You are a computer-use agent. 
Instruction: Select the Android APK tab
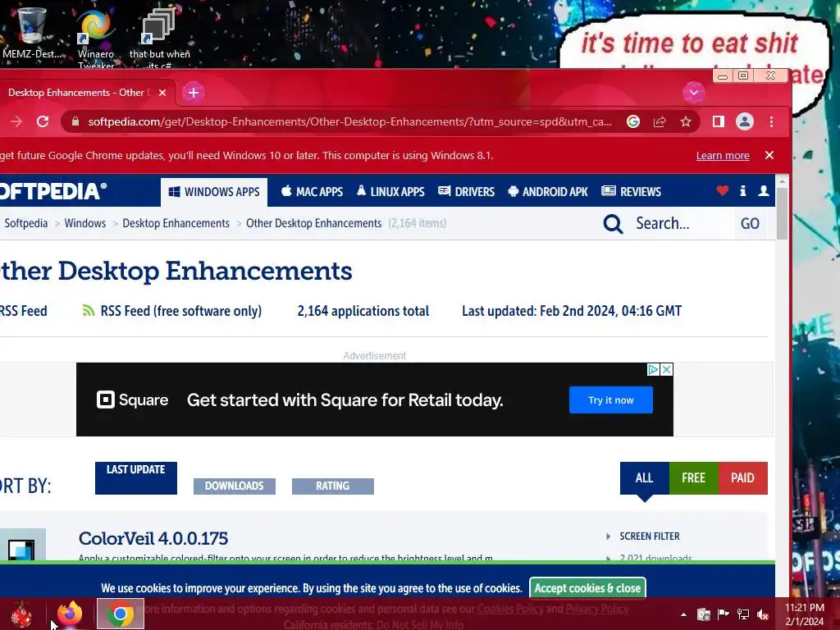[x=547, y=192]
